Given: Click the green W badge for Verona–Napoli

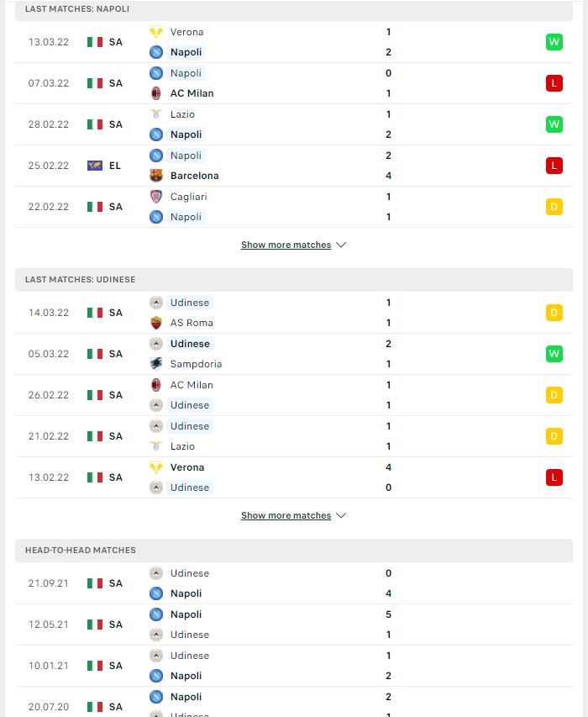Looking at the screenshot, I should point(554,42).
